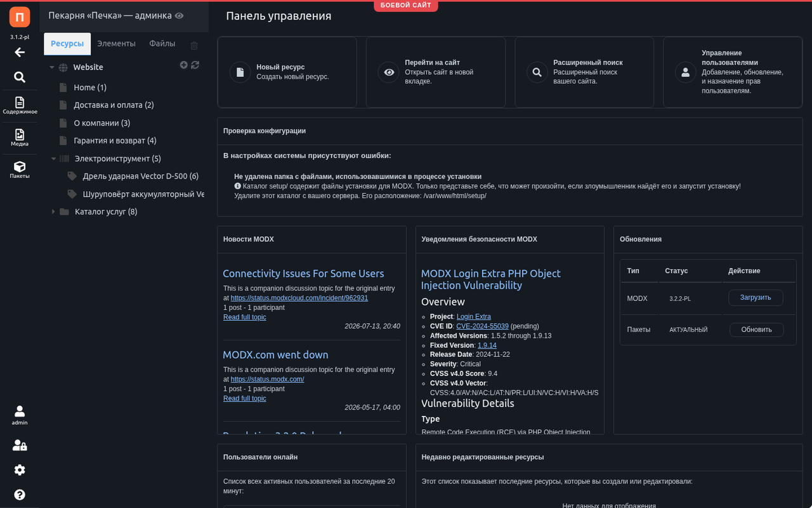Image resolution: width=812 pixels, height=508 pixels.
Task: Click the Перейти на сайт eye icon
Action: [389, 72]
